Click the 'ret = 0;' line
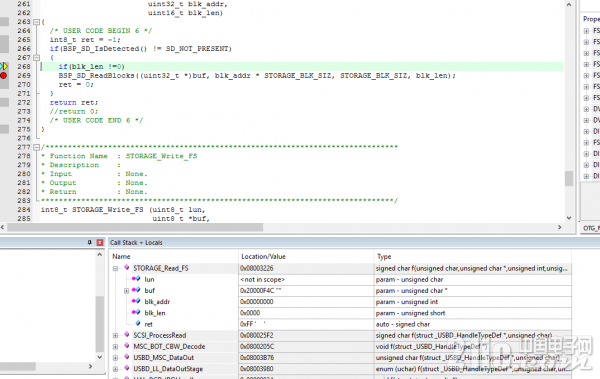This screenshot has height=379, width=600. click(x=76, y=84)
